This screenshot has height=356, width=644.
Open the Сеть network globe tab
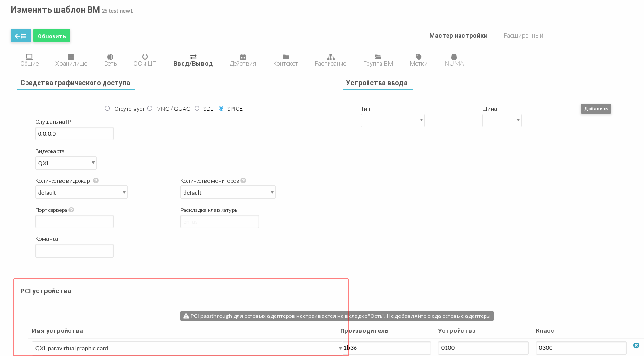coord(110,60)
